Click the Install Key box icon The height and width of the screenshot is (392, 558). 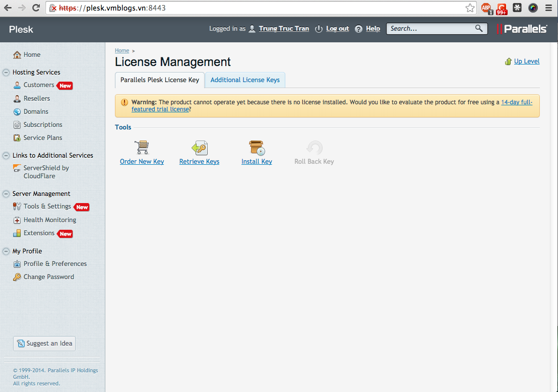[x=257, y=148]
